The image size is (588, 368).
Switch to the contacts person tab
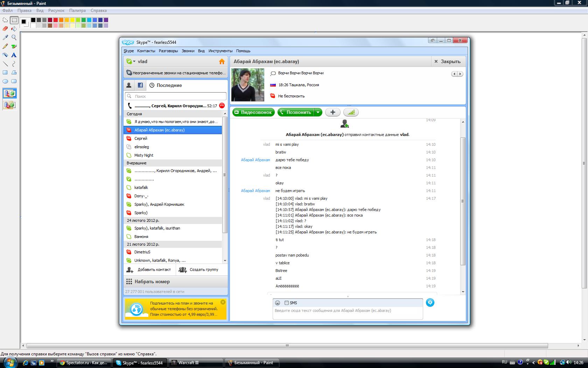[x=129, y=85]
